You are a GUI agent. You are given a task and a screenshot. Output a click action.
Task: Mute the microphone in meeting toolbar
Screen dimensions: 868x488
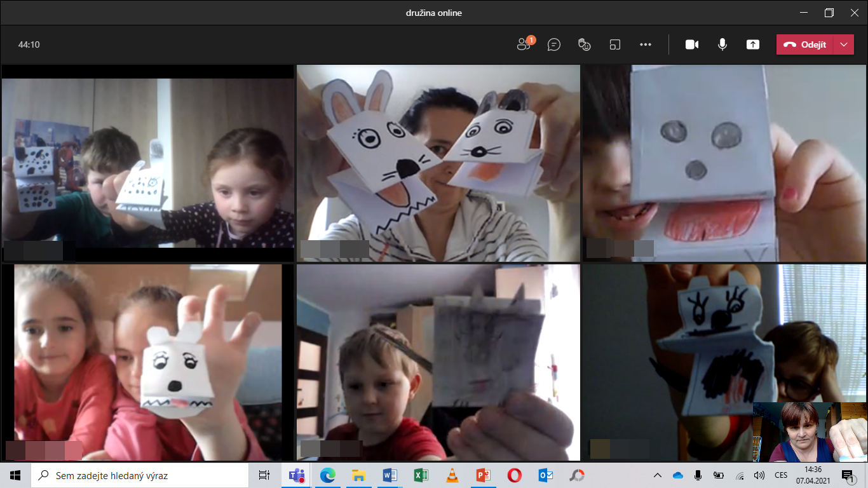click(x=722, y=44)
